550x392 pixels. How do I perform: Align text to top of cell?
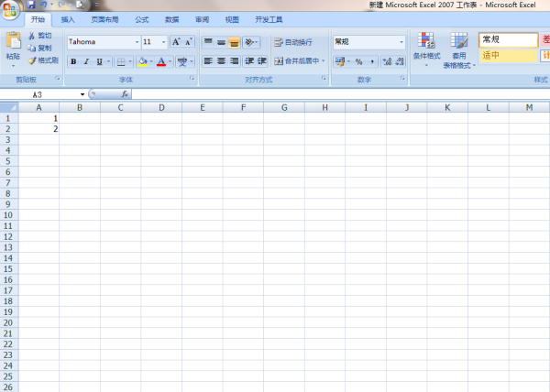tap(208, 42)
